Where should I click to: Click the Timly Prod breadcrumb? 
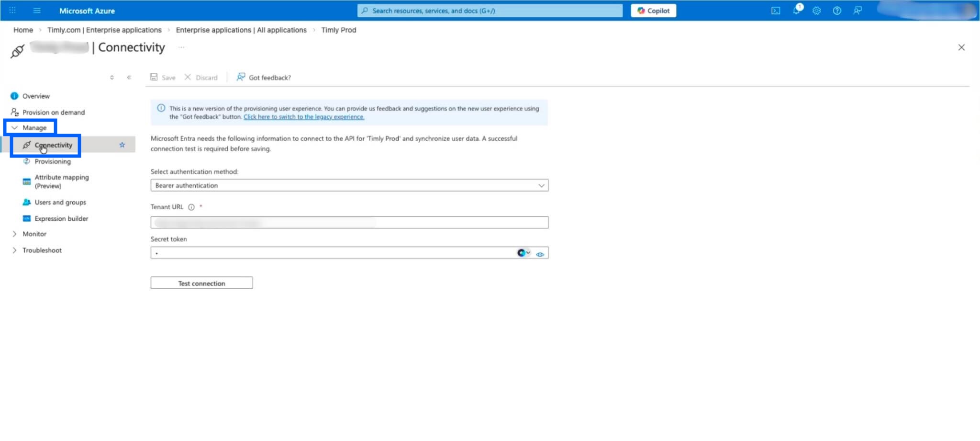[x=339, y=30]
